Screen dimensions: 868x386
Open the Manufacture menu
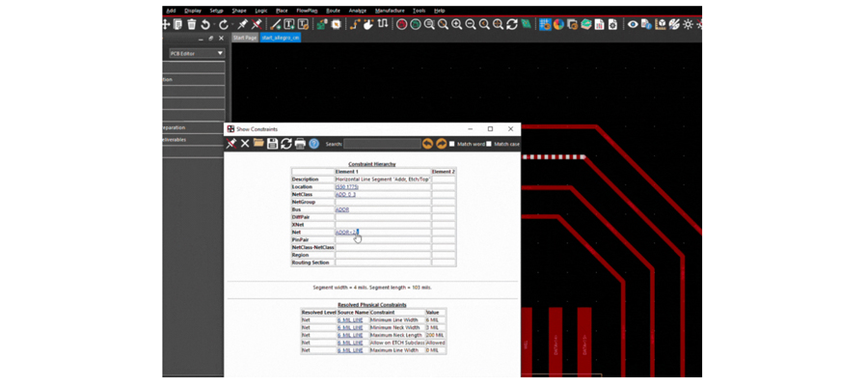coord(388,11)
